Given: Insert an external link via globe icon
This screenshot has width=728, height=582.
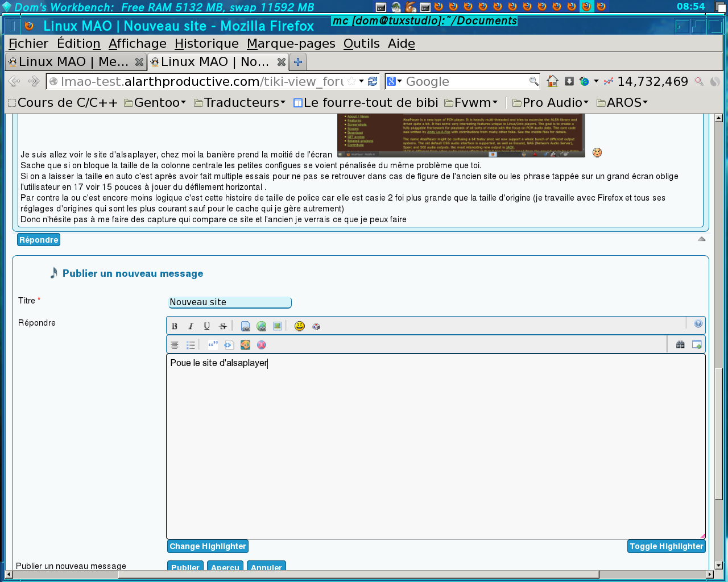Looking at the screenshot, I should coord(261,326).
